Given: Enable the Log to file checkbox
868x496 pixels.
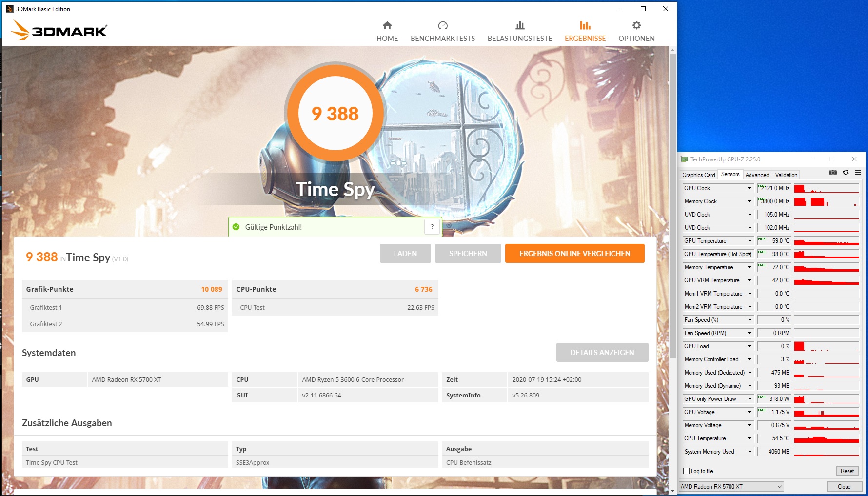Looking at the screenshot, I should 687,471.
